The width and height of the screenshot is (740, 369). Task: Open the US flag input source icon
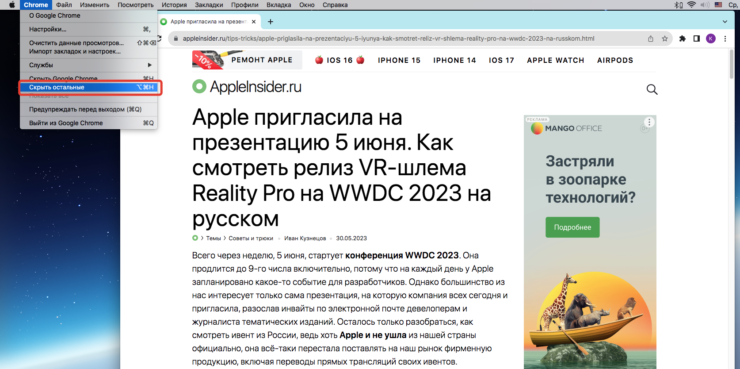coord(718,5)
